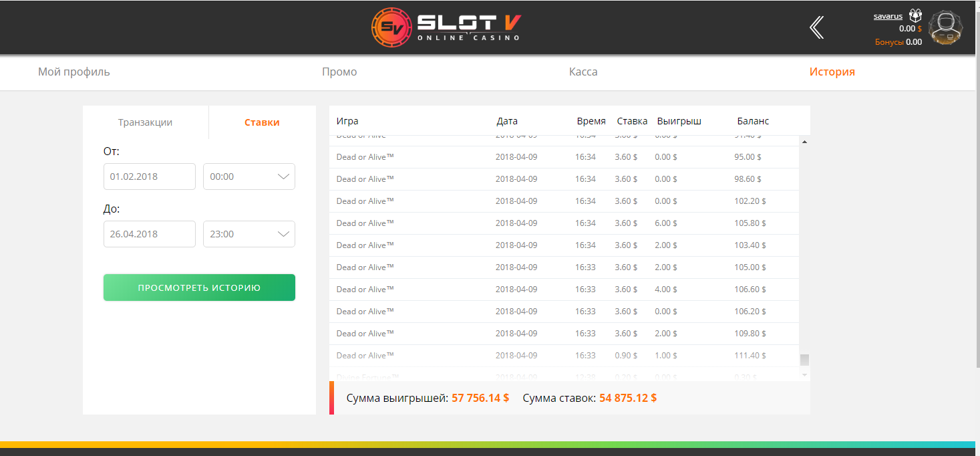The width and height of the screenshot is (980, 456).
Task: Open the gift box bonus icon
Action: pyautogui.click(x=915, y=16)
